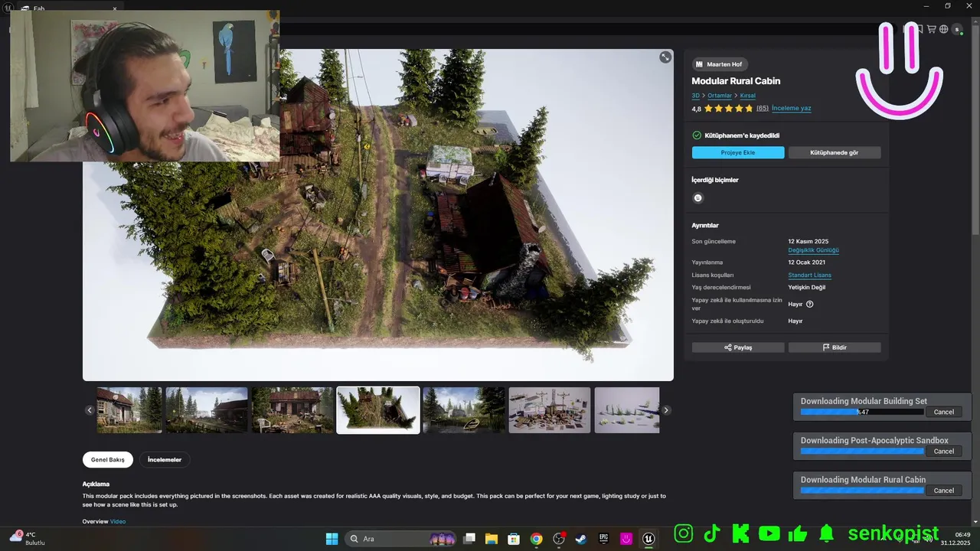Open Task View from the taskbar
The width and height of the screenshot is (980, 551).
pos(469,539)
